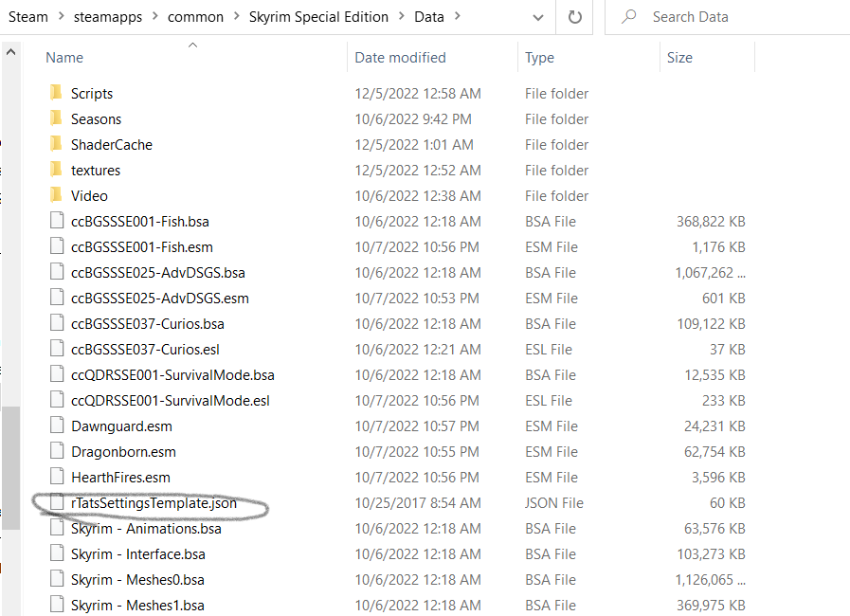Click the 10/25/2017 8:54 AM date cell
The height and width of the screenshot is (616, 850).
click(x=417, y=502)
